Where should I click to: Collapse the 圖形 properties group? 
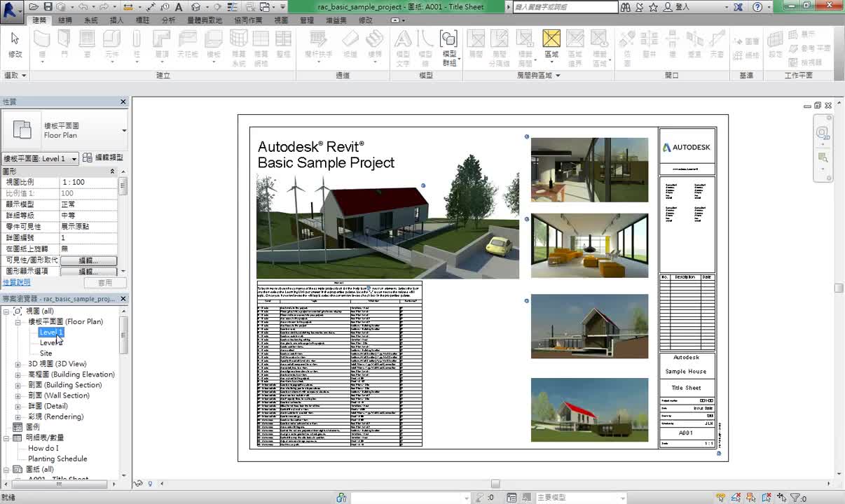[112, 171]
